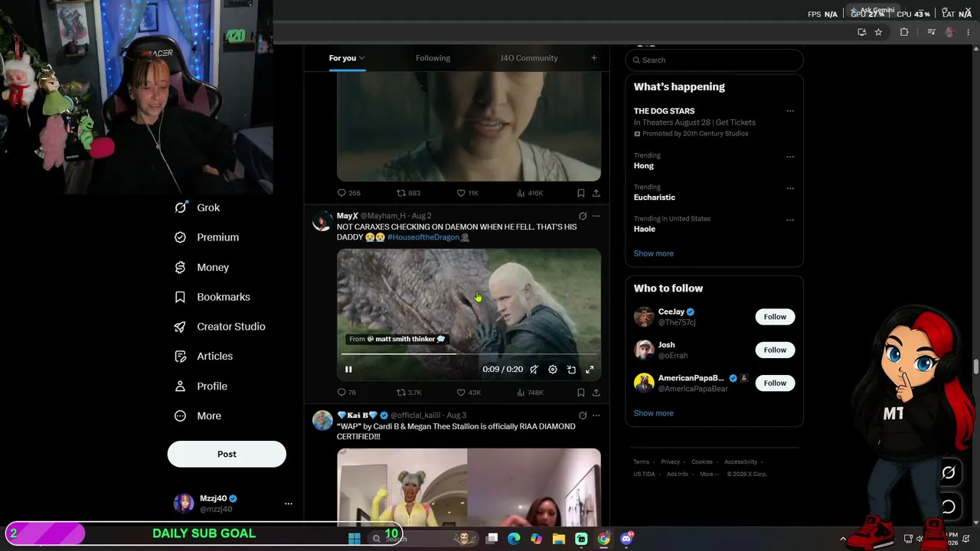The height and width of the screenshot is (551, 980).
Task: Switch to the J4O Community tab
Action: [529, 58]
